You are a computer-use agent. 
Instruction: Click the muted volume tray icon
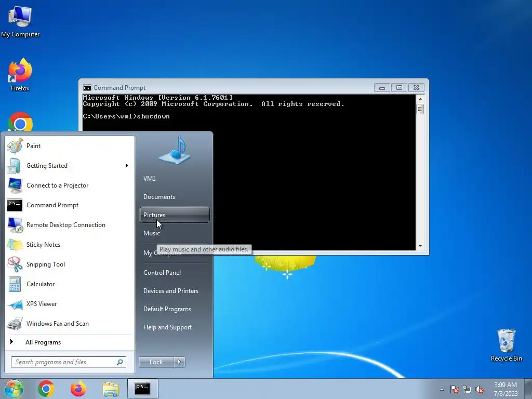tap(480, 389)
